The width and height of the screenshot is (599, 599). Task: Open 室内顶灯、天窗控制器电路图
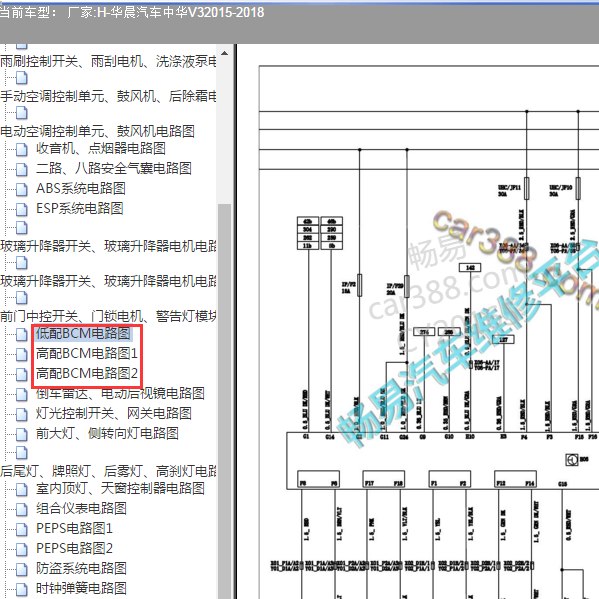coord(120,488)
